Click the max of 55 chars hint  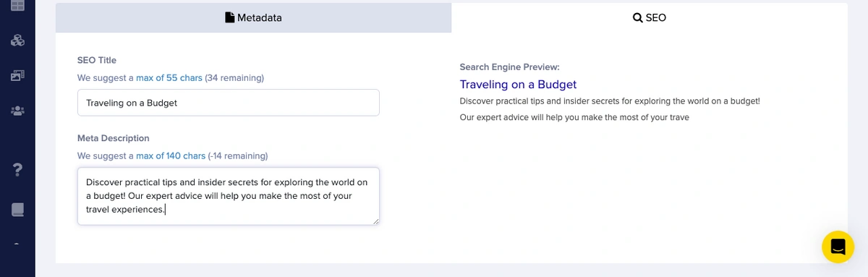click(x=169, y=77)
